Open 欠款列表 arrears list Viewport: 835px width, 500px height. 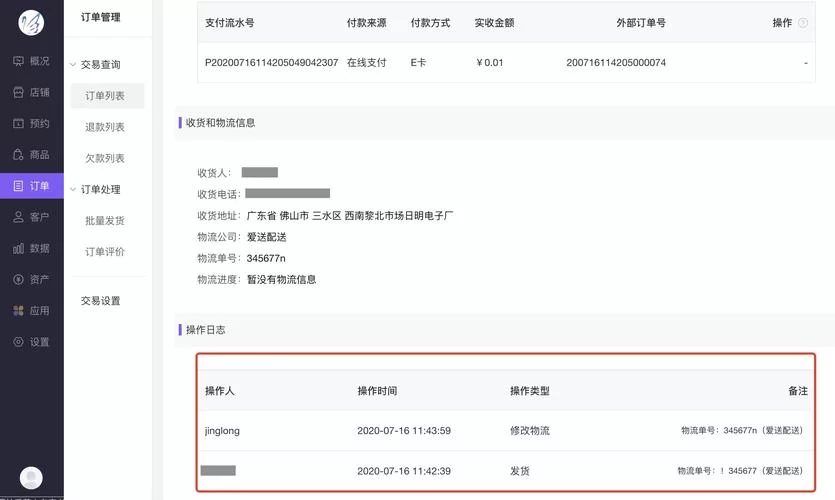(x=105, y=158)
